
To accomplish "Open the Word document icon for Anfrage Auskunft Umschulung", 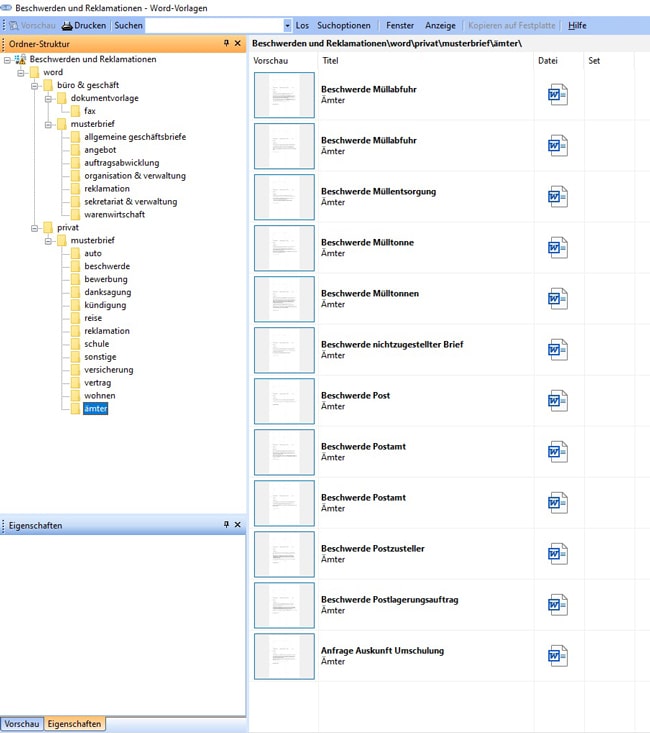I will click(x=557, y=656).
